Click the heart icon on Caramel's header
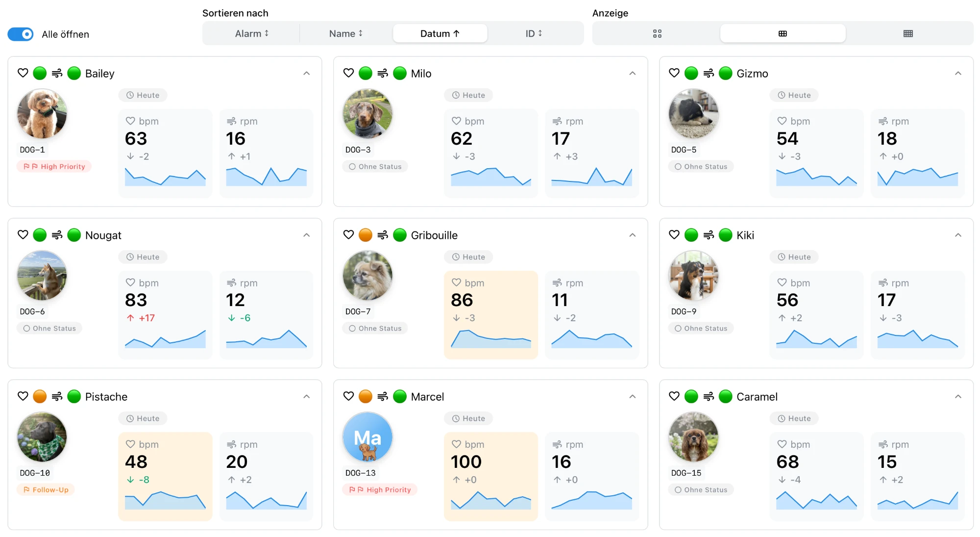 click(x=674, y=396)
